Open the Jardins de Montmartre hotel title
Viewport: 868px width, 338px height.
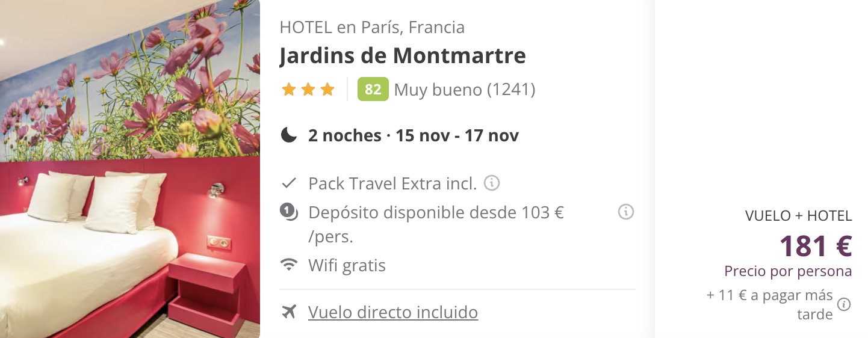pos(403,56)
